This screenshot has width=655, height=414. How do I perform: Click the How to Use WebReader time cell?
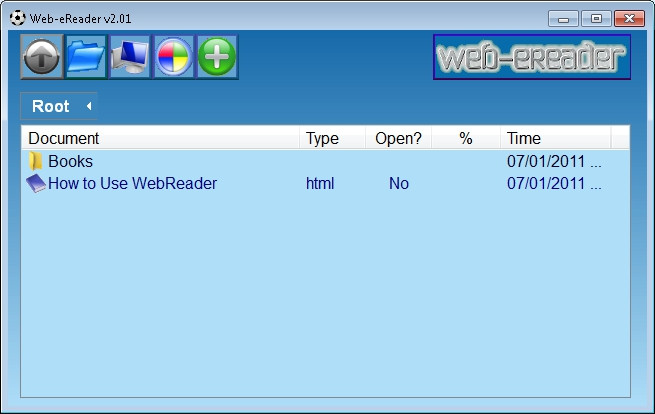554,183
